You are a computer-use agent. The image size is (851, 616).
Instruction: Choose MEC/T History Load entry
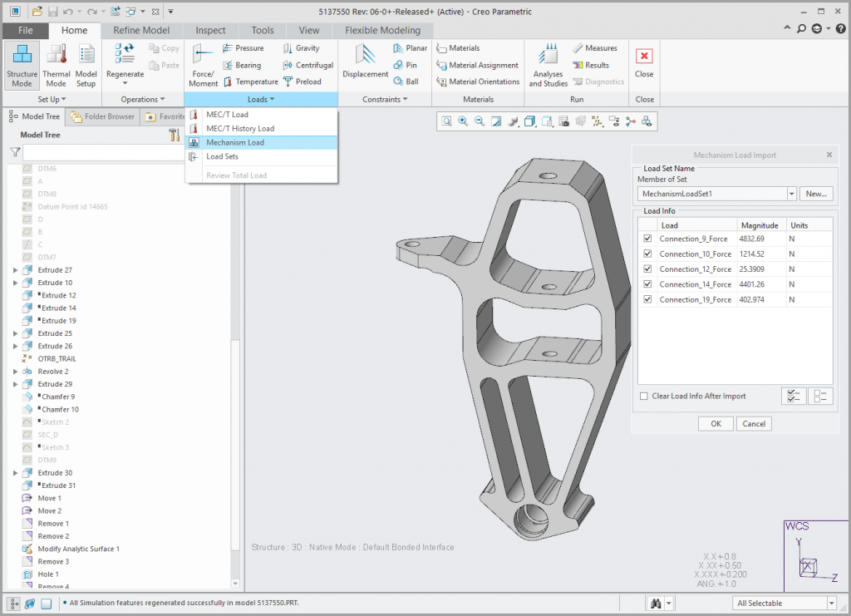261,129
